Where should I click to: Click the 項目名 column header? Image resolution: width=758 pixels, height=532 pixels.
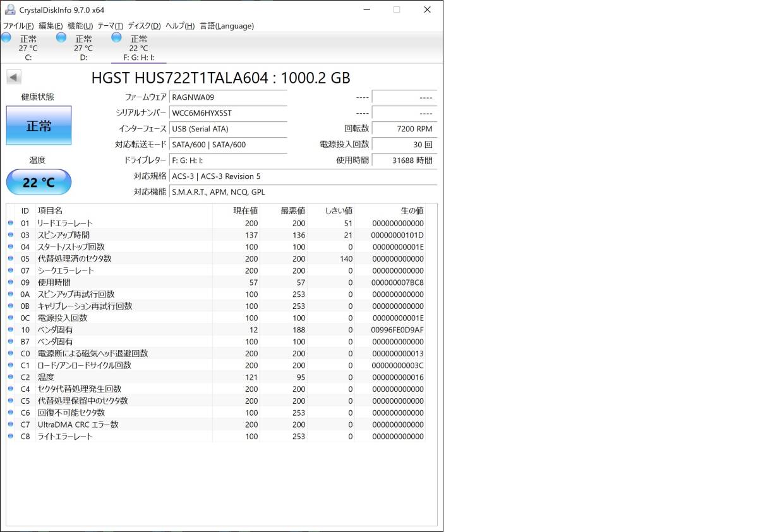click(123, 210)
